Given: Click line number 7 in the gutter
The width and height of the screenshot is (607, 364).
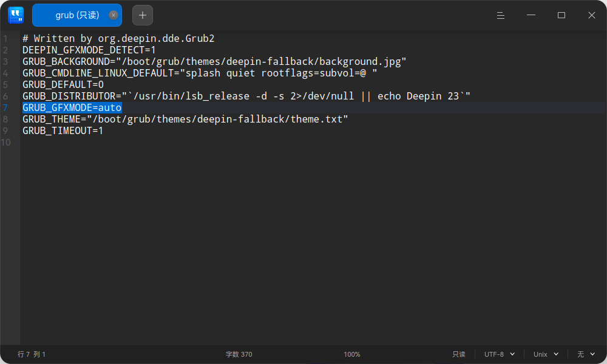Looking at the screenshot, I should click(5, 108).
